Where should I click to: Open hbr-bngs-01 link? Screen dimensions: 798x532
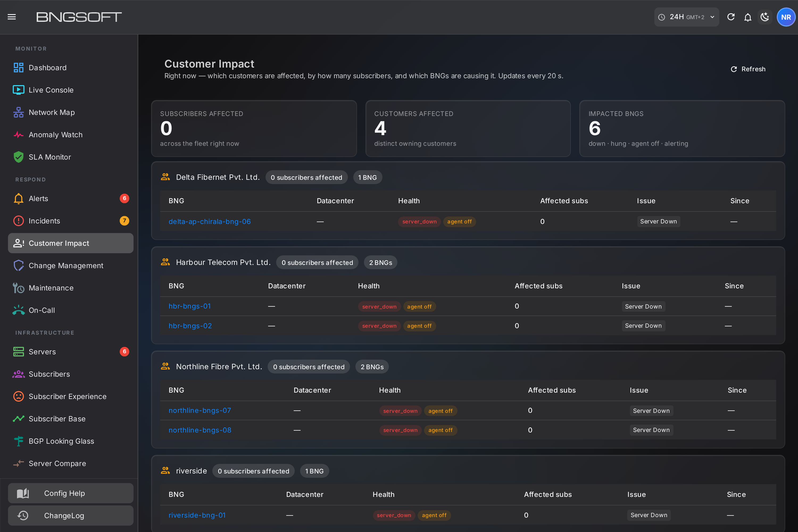point(190,306)
